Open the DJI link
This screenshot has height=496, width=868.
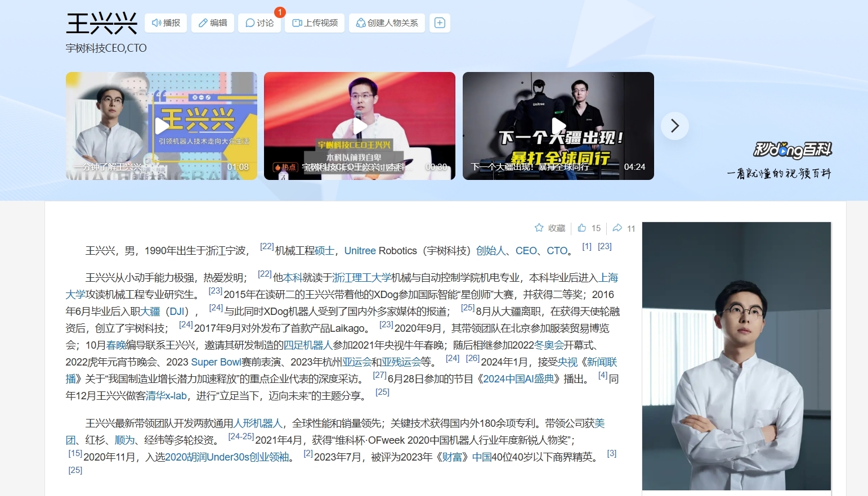[x=178, y=312]
